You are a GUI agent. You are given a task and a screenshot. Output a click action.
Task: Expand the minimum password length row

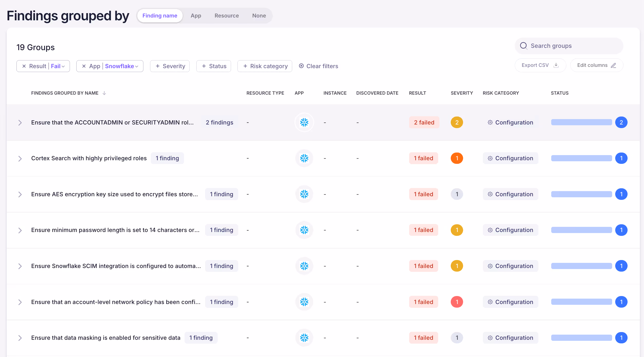(x=20, y=230)
